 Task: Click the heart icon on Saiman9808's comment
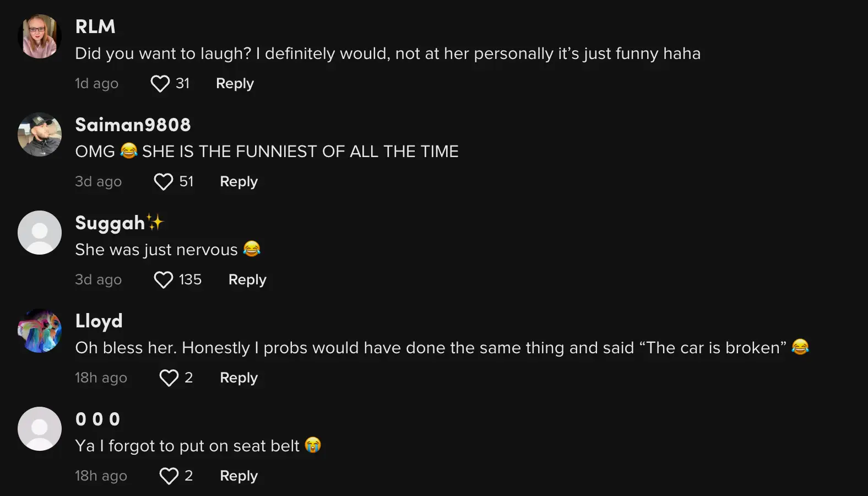(x=163, y=181)
